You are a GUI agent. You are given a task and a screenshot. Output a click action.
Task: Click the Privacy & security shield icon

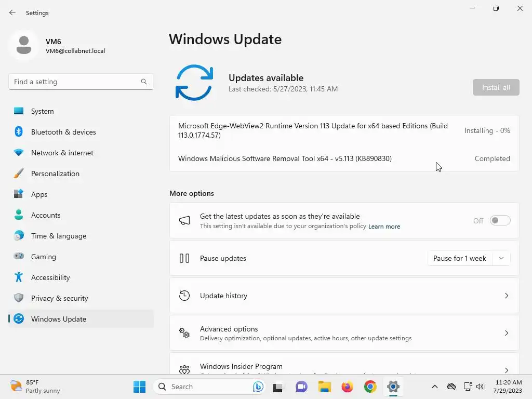pos(19,298)
